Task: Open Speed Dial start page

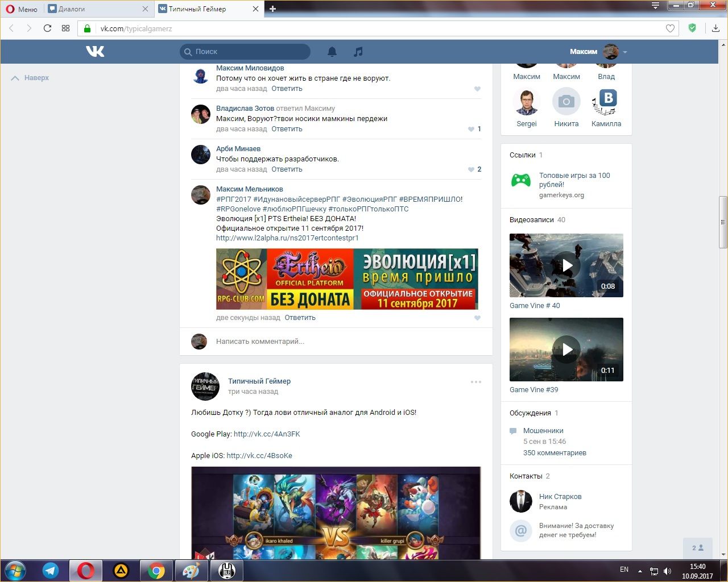Action: (65, 28)
